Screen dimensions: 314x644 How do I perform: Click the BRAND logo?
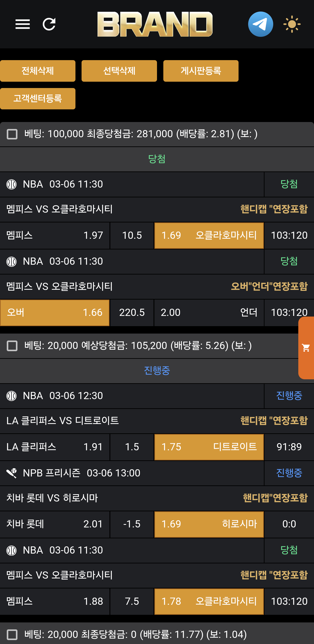[155, 24]
